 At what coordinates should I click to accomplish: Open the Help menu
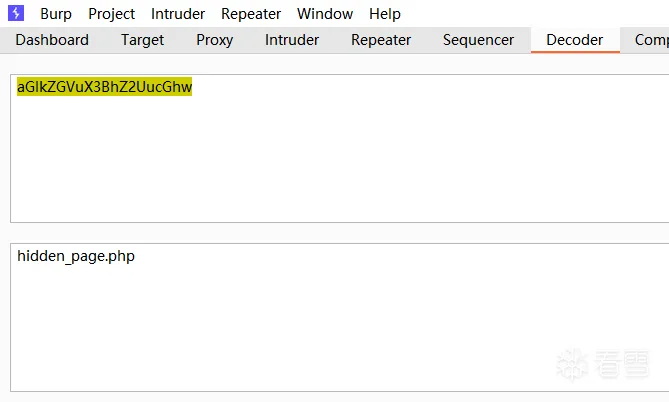tap(385, 14)
